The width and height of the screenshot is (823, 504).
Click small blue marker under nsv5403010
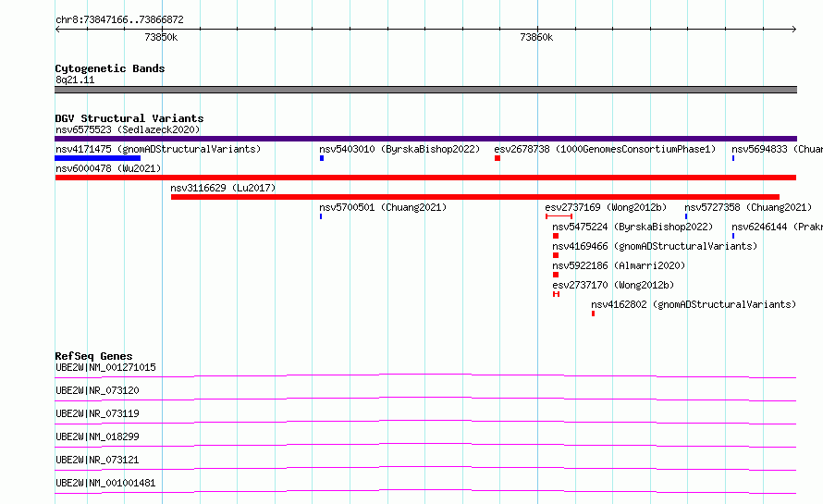point(322,158)
